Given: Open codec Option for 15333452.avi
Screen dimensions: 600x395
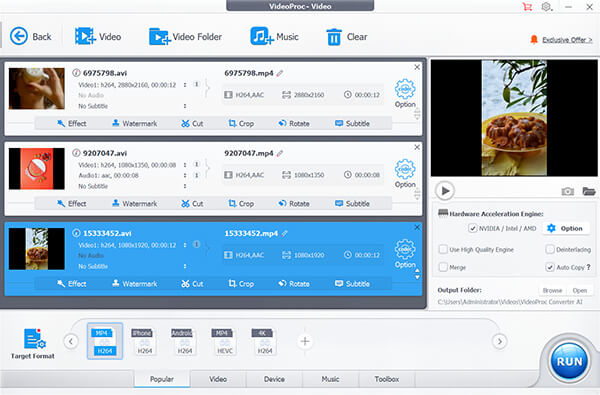Looking at the screenshot, I should [405, 254].
